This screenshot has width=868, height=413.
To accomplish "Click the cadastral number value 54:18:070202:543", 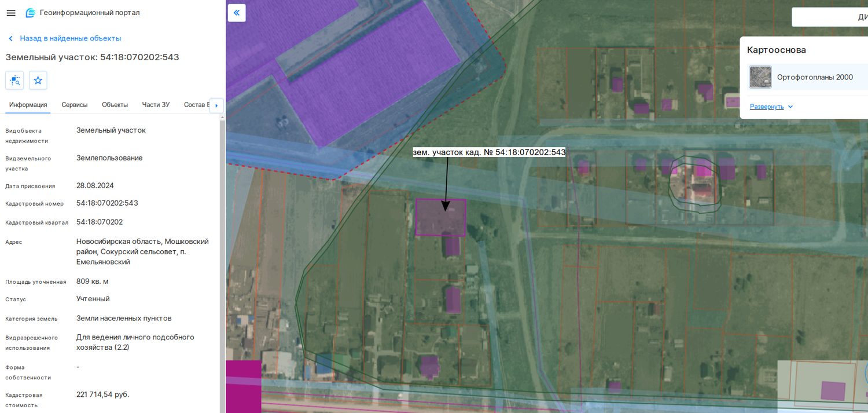I will [x=107, y=203].
